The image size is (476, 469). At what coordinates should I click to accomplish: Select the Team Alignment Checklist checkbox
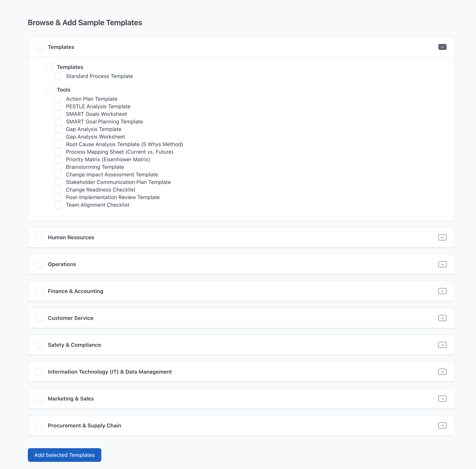58,205
